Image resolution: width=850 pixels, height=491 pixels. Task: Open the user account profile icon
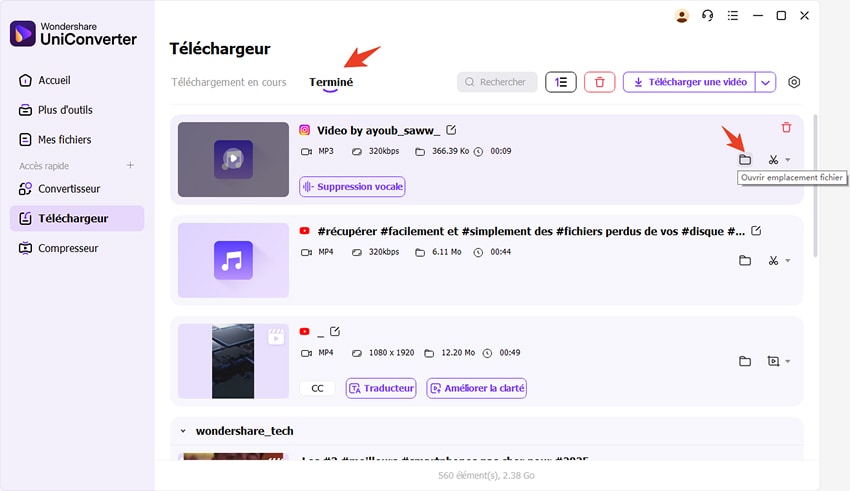tap(681, 16)
